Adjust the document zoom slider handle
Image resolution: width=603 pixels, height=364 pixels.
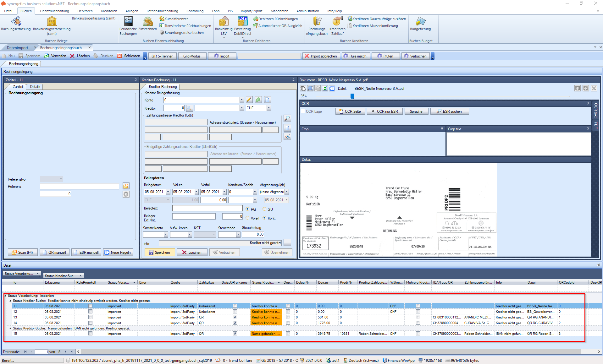tap(352, 96)
